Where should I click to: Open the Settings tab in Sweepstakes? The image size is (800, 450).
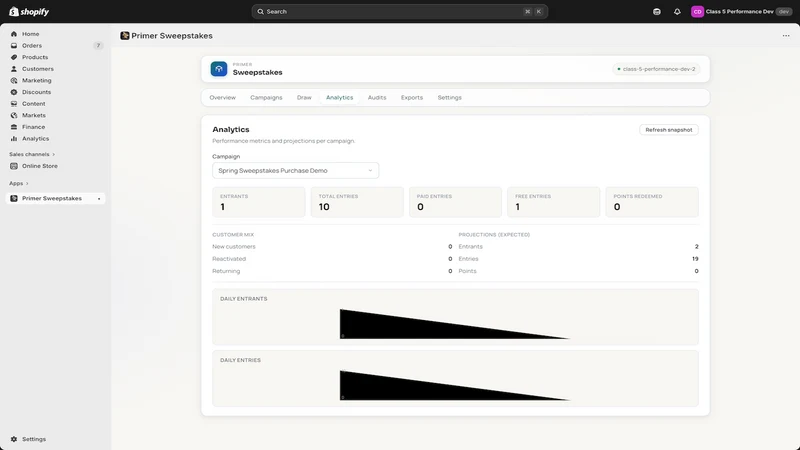click(x=449, y=97)
